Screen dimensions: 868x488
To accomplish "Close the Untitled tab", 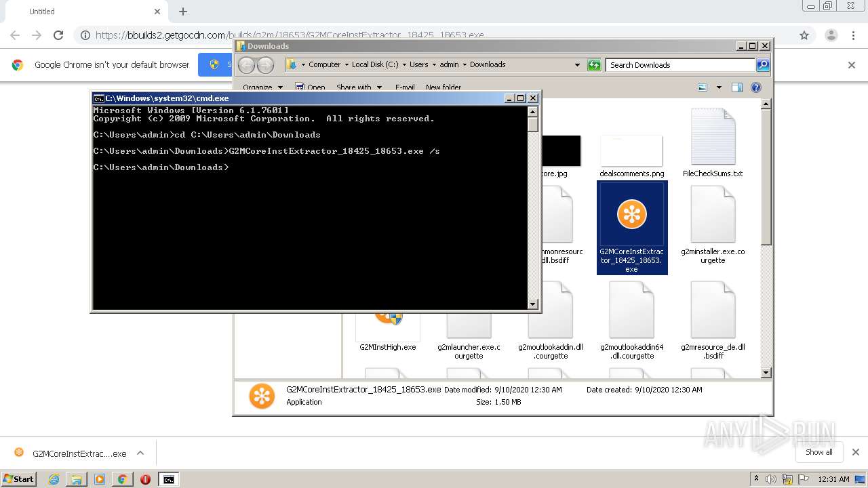I will [x=157, y=12].
